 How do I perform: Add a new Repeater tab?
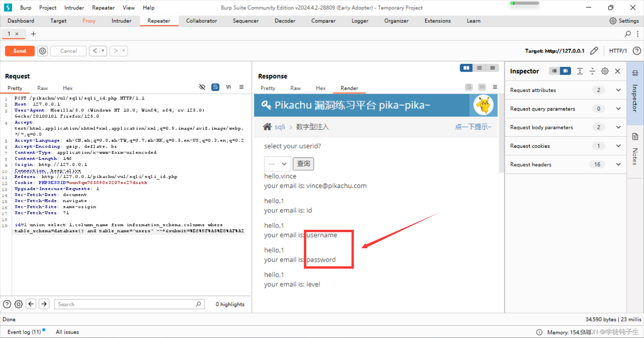click(33, 34)
